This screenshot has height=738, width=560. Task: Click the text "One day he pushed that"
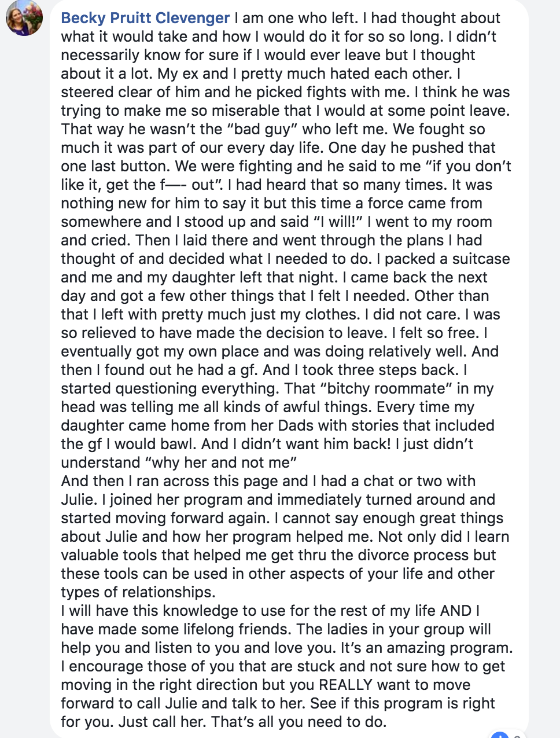412,148
